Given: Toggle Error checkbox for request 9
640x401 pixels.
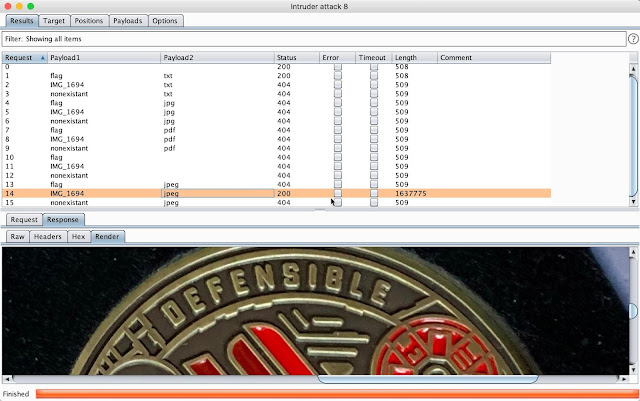Looking at the screenshot, I should [x=338, y=148].
